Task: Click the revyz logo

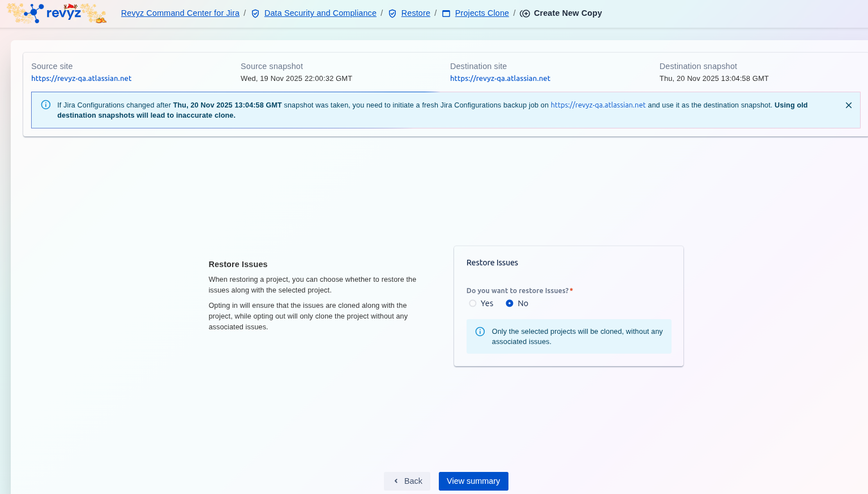Action: coord(56,13)
